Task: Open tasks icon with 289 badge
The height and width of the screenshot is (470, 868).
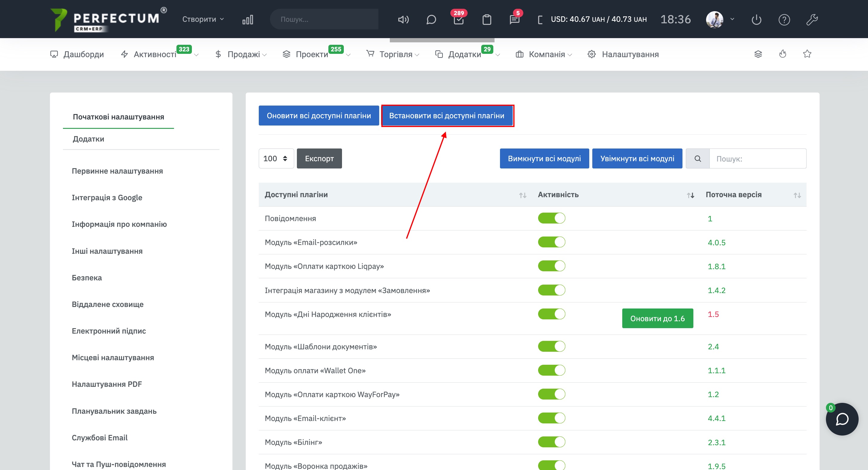Action: coord(458,20)
